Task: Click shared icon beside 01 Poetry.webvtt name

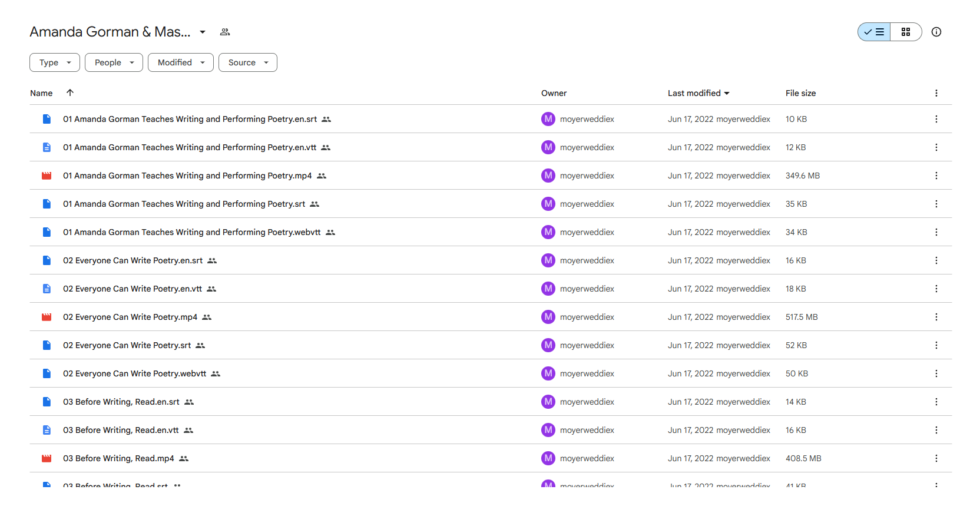Action: 330,232
